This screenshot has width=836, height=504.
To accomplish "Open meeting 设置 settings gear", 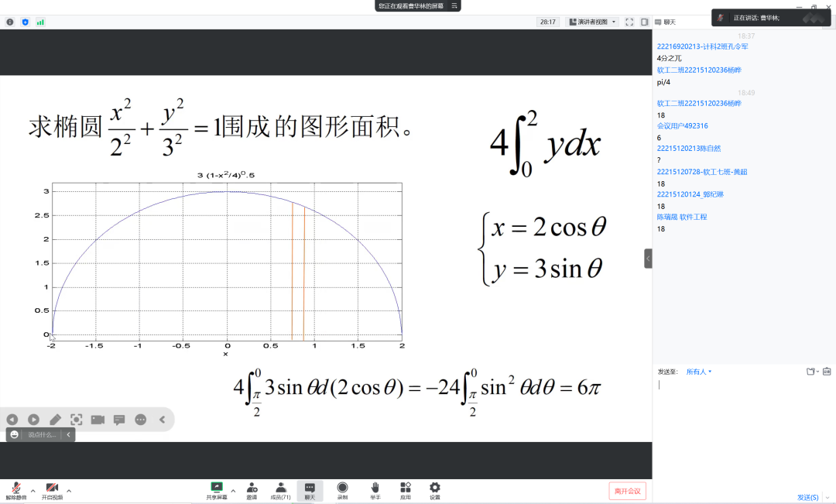I will tap(435, 489).
